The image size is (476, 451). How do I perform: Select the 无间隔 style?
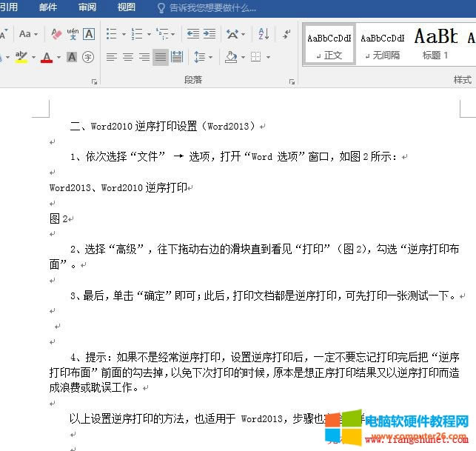coord(382,44)
